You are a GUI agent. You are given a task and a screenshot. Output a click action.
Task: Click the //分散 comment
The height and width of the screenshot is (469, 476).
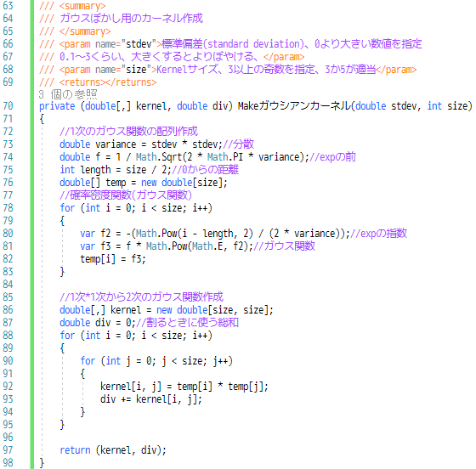pos(238,144)
